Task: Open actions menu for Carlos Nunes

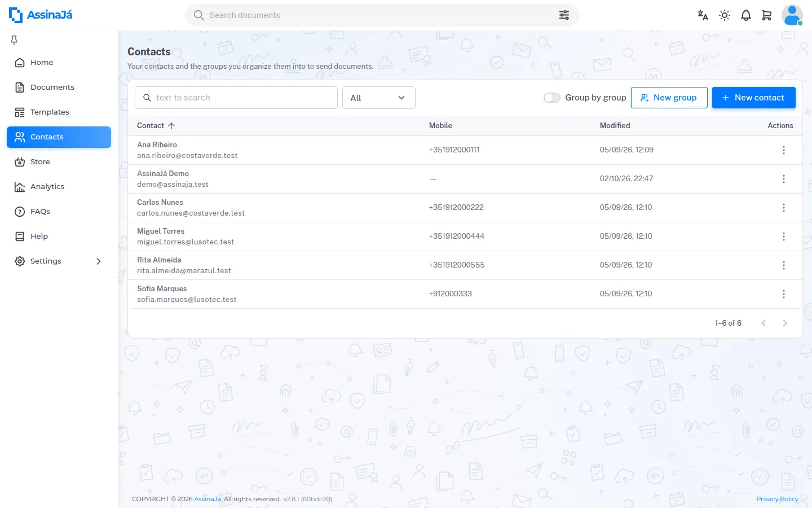Action: click(783, 208)
